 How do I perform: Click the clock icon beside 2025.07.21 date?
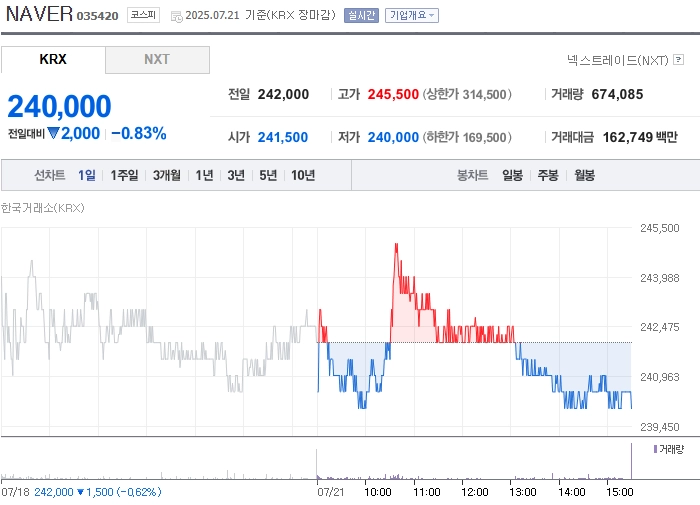pyautogui.click(x=177, y=17)
